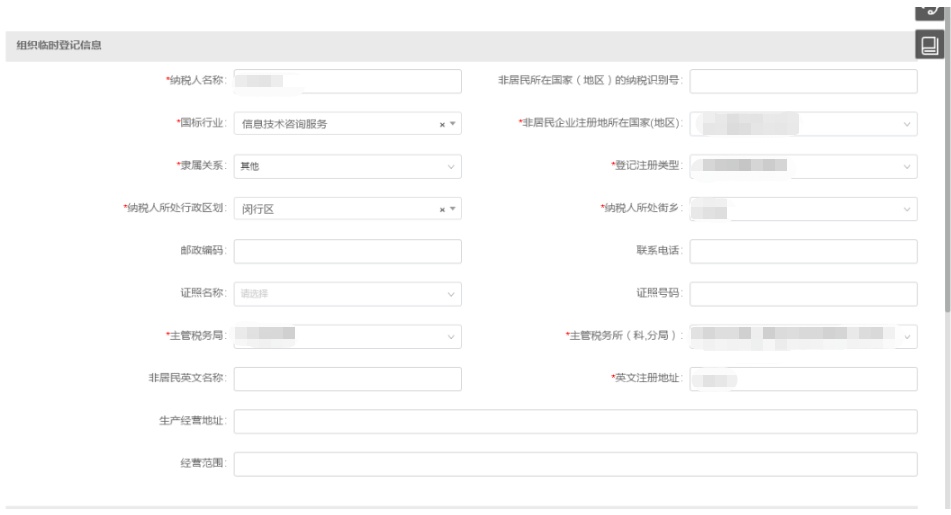Image resolution: width=951 pixels, height=515 pixels.
Task: Click the 生产经营地址 input field
Action: point(575,422)
